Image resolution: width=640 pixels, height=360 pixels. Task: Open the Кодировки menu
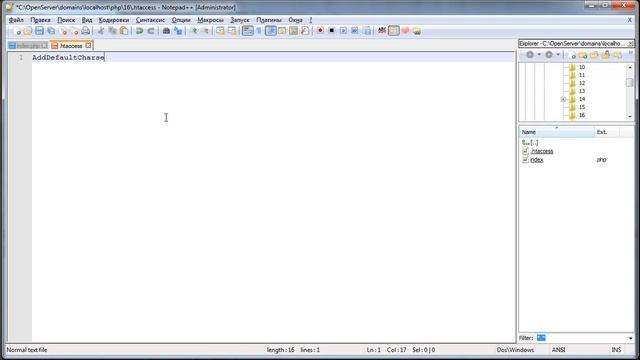pyautogui.click(x=114, y=20)
